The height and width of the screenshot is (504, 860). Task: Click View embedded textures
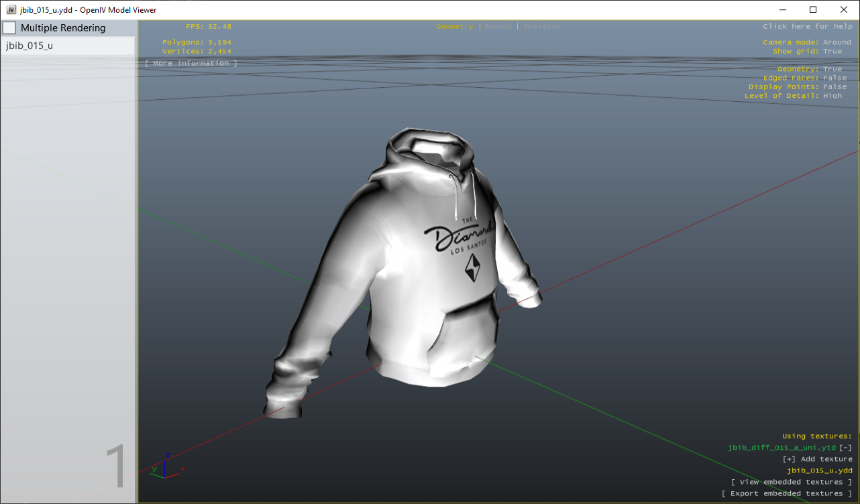point(791,482)
